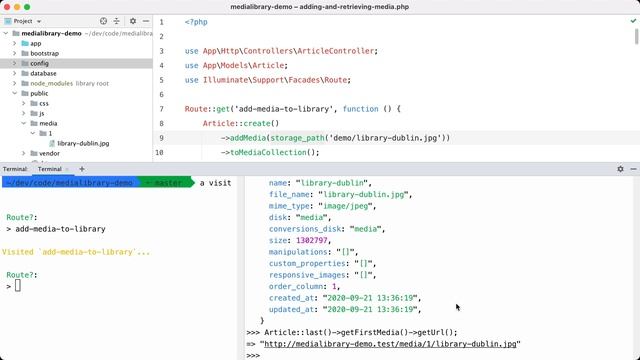
Task: Click the tinker prompt on last line
Action: click(253, 356)
